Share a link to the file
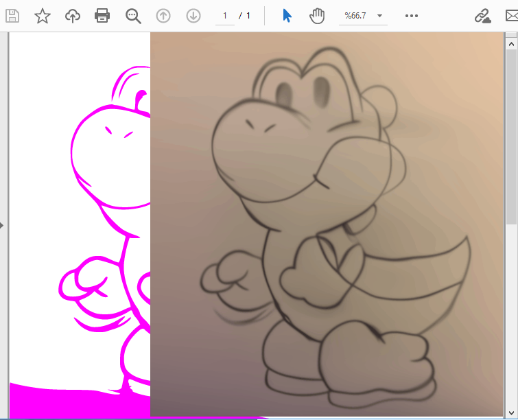Image resolution: width=518 pixels, height=420 pixels. (482, 16)
